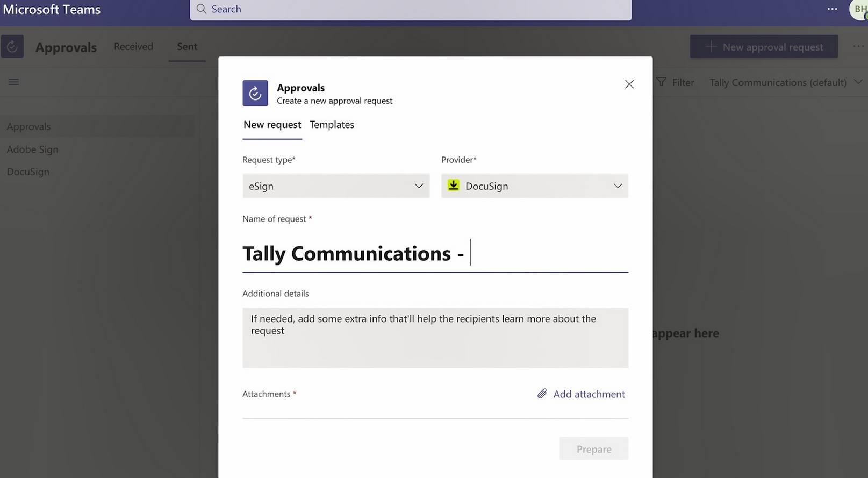Click the Approvals app icon in header
868x478 pixels.
pos(12,47)
